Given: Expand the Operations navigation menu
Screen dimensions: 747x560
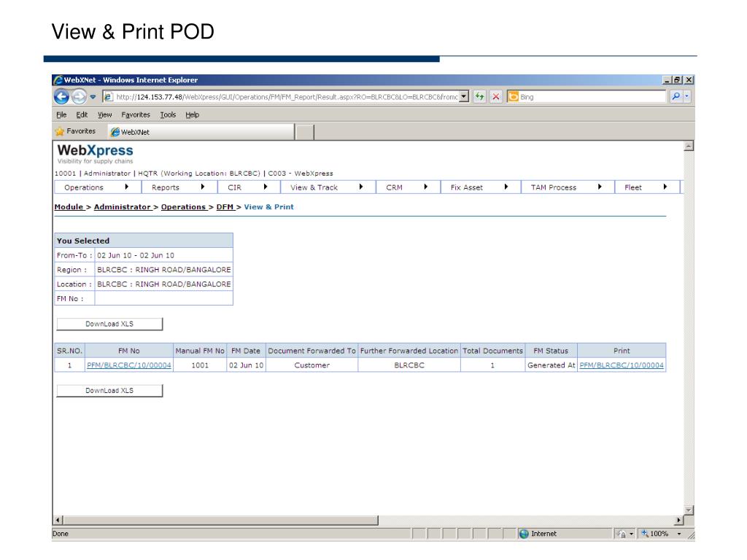Looking at the screenshot, I should 98,187.
